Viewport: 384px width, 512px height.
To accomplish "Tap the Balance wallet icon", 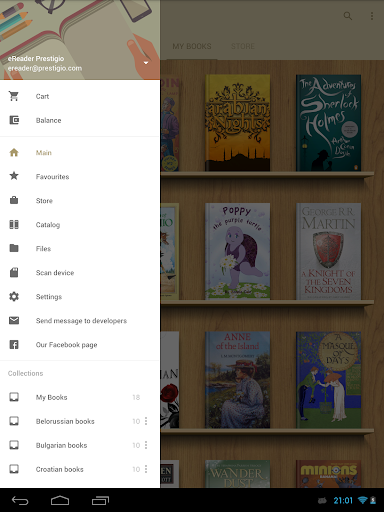I will pyautogui.click(x=14, y=120).
